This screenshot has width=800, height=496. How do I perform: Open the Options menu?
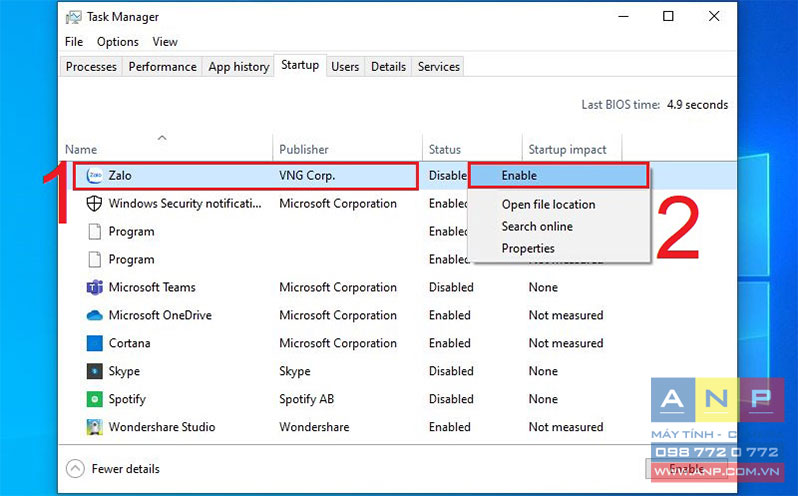(117, 42)
